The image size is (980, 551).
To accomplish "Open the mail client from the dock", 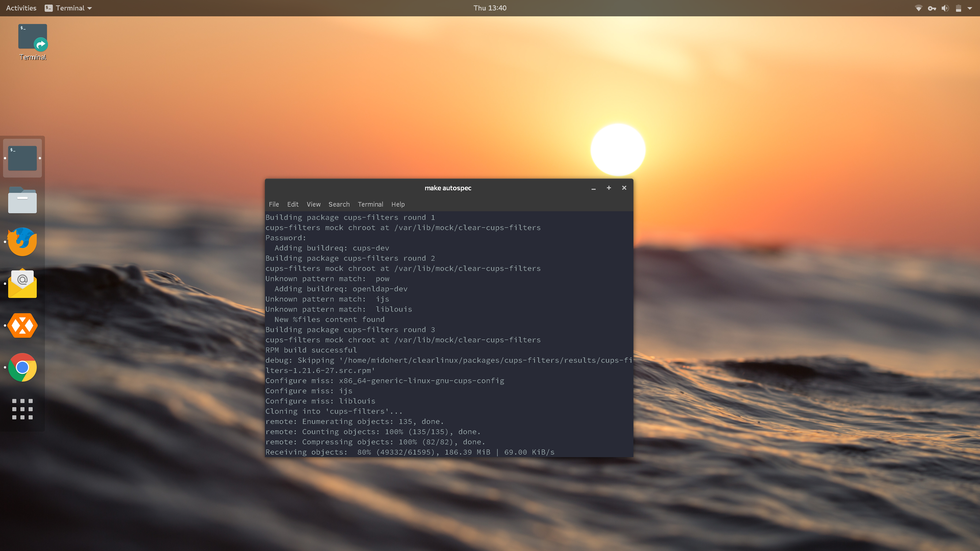I will tap(22, 284).
